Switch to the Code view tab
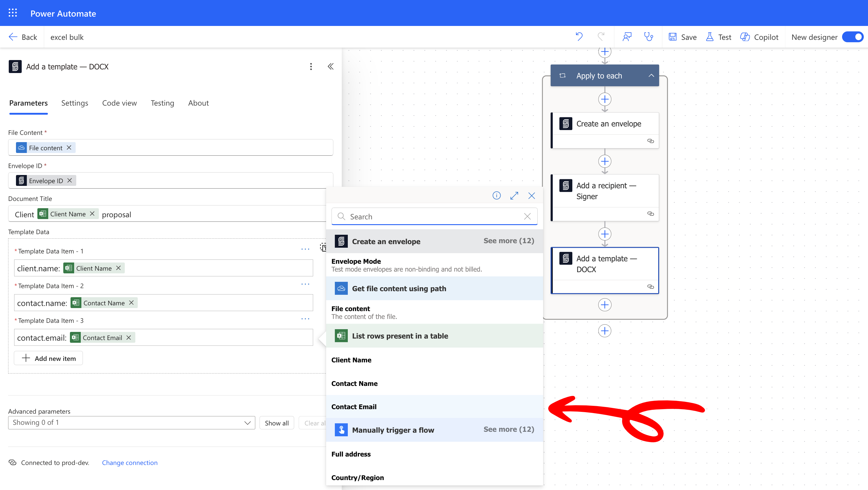 119,103
